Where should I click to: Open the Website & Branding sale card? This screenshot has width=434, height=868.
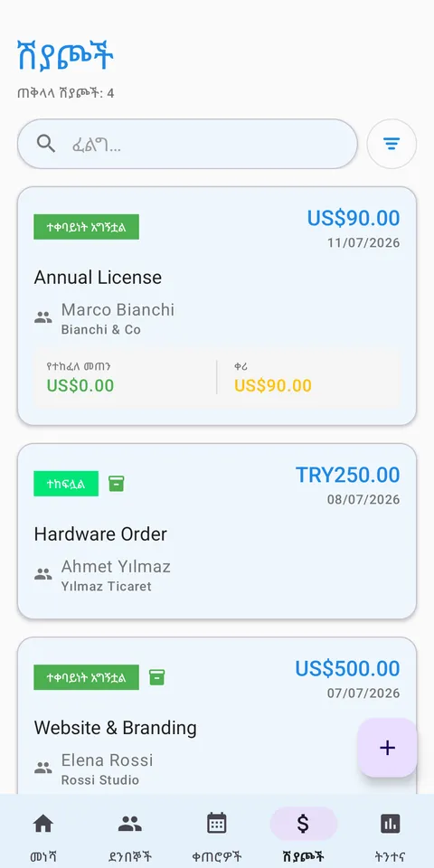[217, 715]
